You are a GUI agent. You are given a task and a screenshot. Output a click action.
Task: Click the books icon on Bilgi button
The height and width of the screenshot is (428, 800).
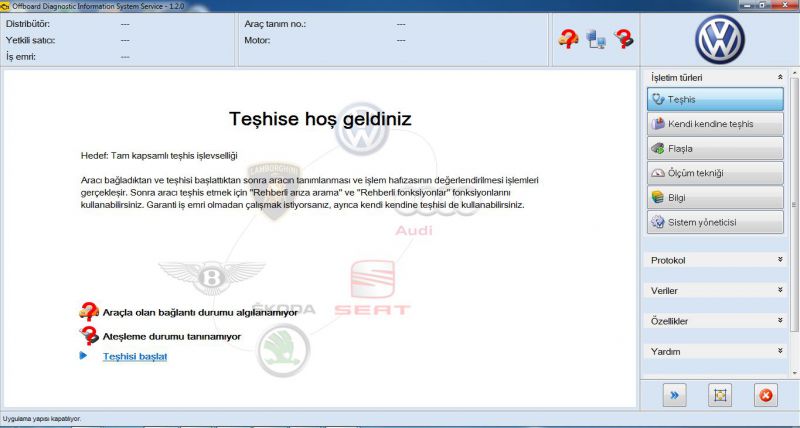tap(658, 197)
